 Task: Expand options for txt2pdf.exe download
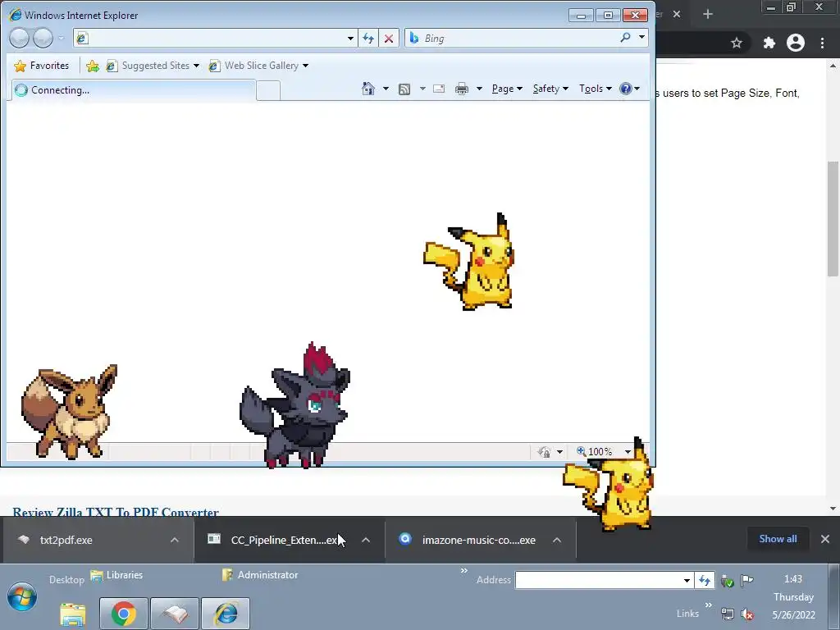pyautogui.click(x=175, y=540)
